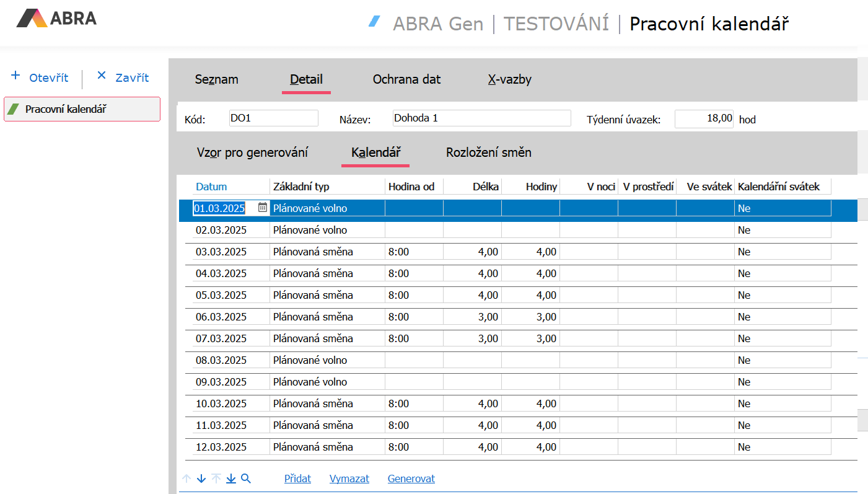Click the Generovat link
Image resolution: width=868 pixels, height=494 pixels.
(411, 479)
